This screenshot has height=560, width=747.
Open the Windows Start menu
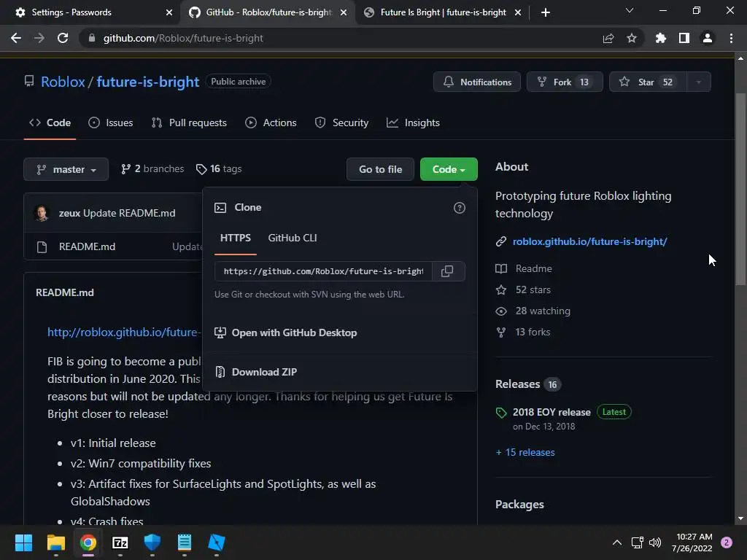[23, 542]
